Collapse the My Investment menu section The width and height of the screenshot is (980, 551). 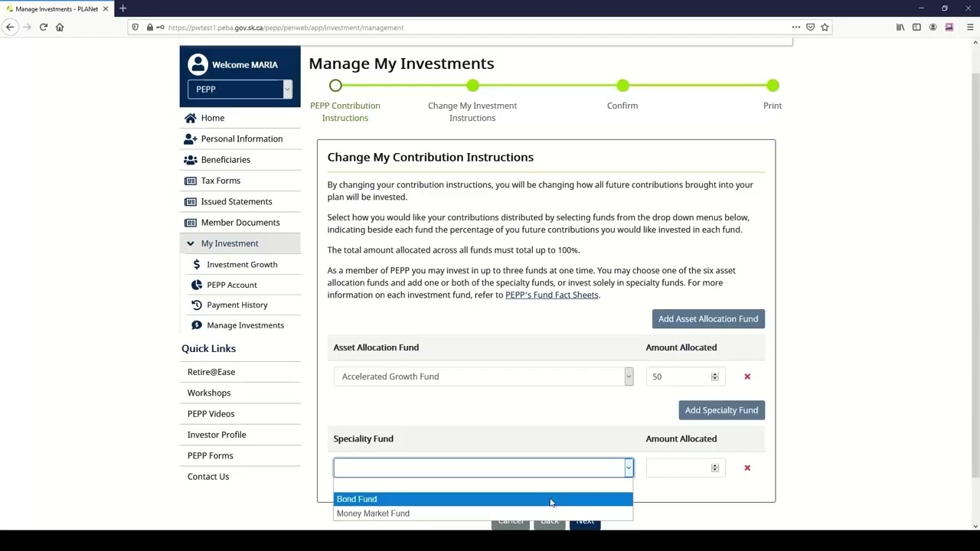[191, 243]
